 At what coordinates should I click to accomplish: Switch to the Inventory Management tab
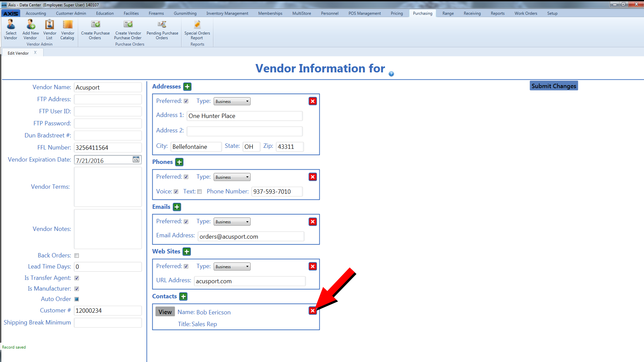(227, 13)
